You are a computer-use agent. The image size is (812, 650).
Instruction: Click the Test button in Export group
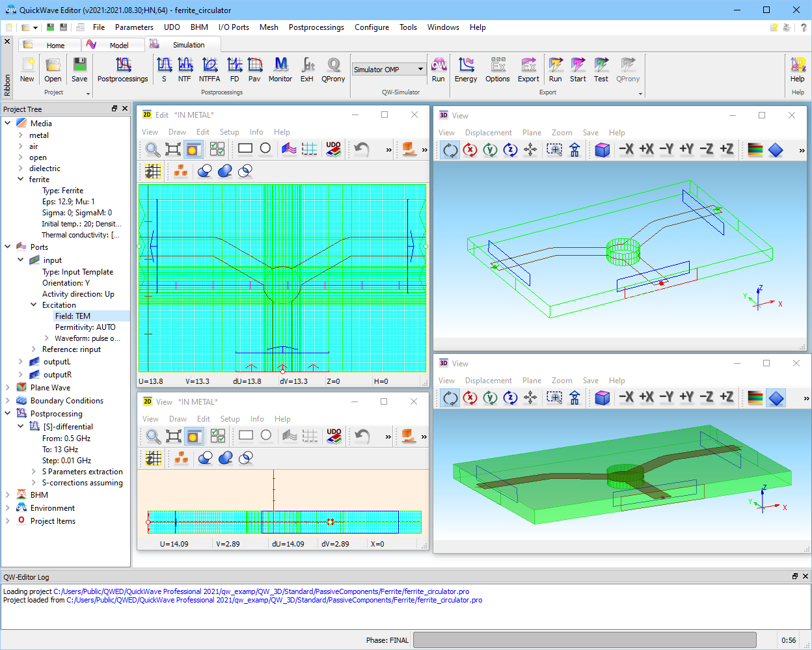pyautogui.click(x=601, y=70)
